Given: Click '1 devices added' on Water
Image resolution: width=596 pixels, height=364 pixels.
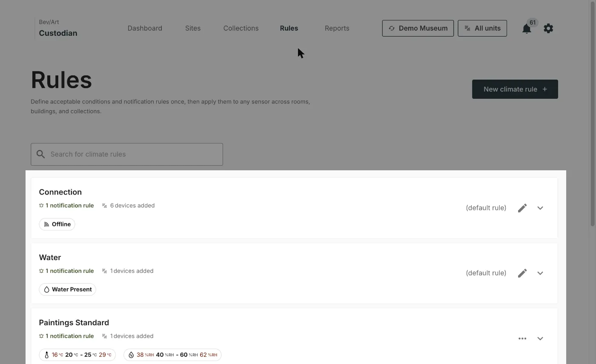Looking at the screenshot, I should click(128, 271).
